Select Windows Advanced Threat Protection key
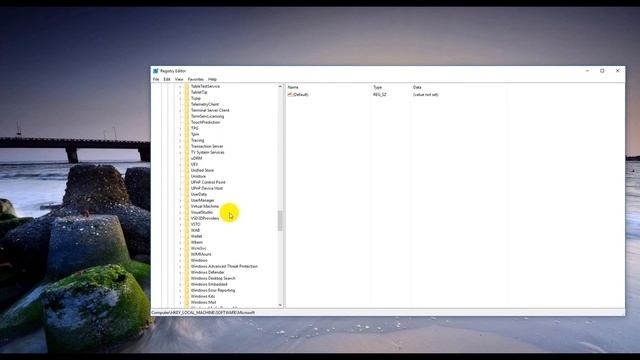Image resolution: width=640 pixels, height=360 pixels. (x=224, y=266)
